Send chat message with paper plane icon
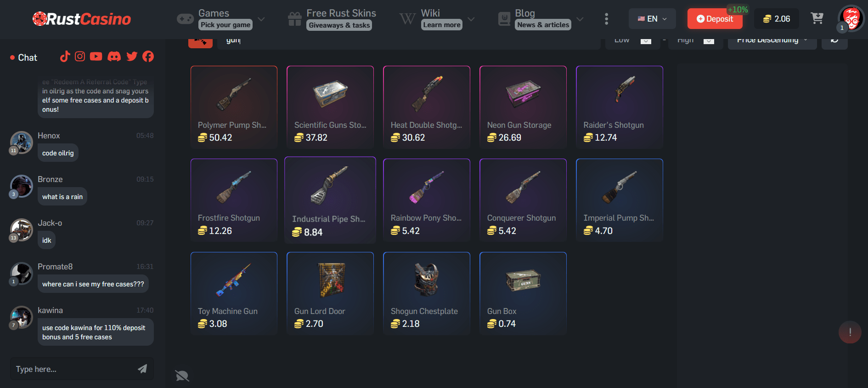Screen dimensions: 868x388 [x=142, y=369]
